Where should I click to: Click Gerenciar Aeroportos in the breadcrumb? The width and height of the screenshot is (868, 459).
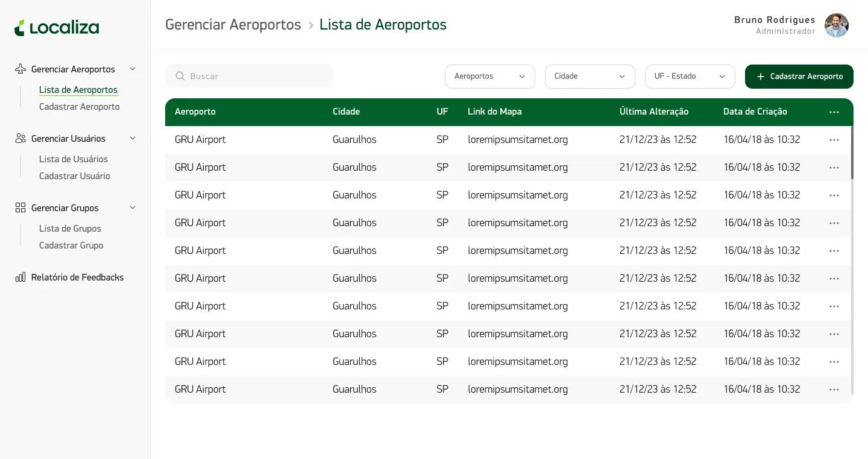(x=233, y=25)
